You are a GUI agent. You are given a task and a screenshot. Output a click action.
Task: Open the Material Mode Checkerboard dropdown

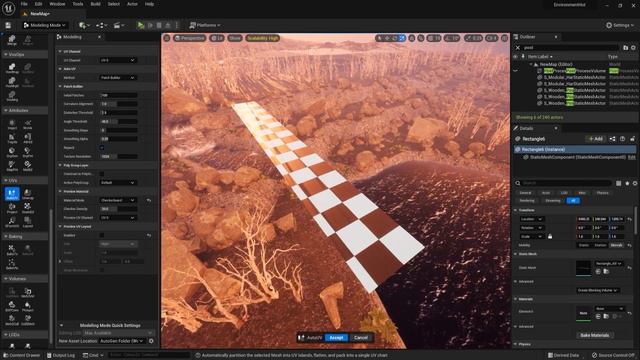pos(118,200)
